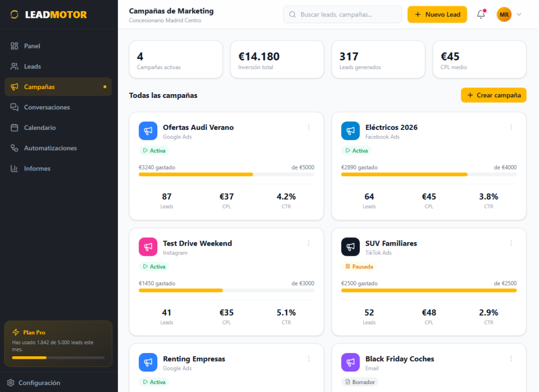Click Activa status badge on Ofertas Audi Verano
This screenshot has width=539, height=392.
tap(154, 150)
